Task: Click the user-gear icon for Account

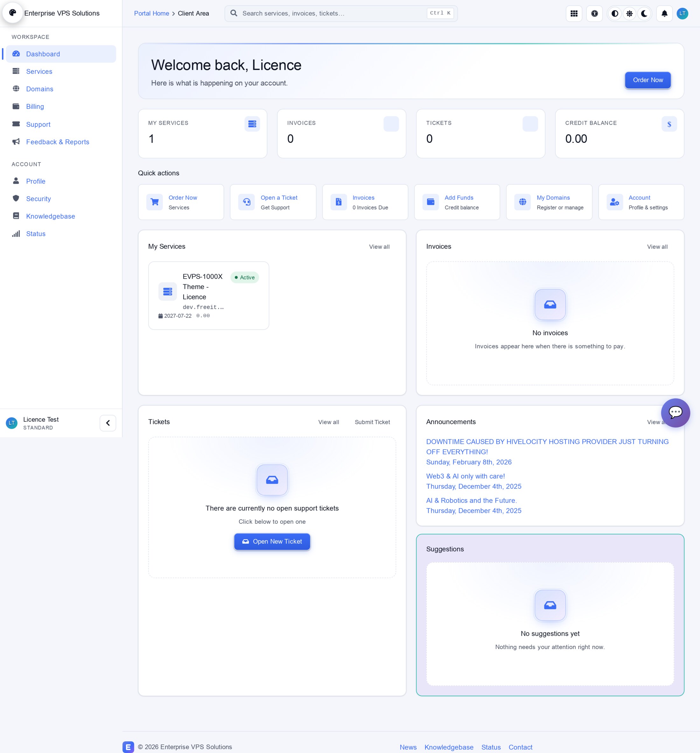Action: pyautogui.click(x=614, y=202)
